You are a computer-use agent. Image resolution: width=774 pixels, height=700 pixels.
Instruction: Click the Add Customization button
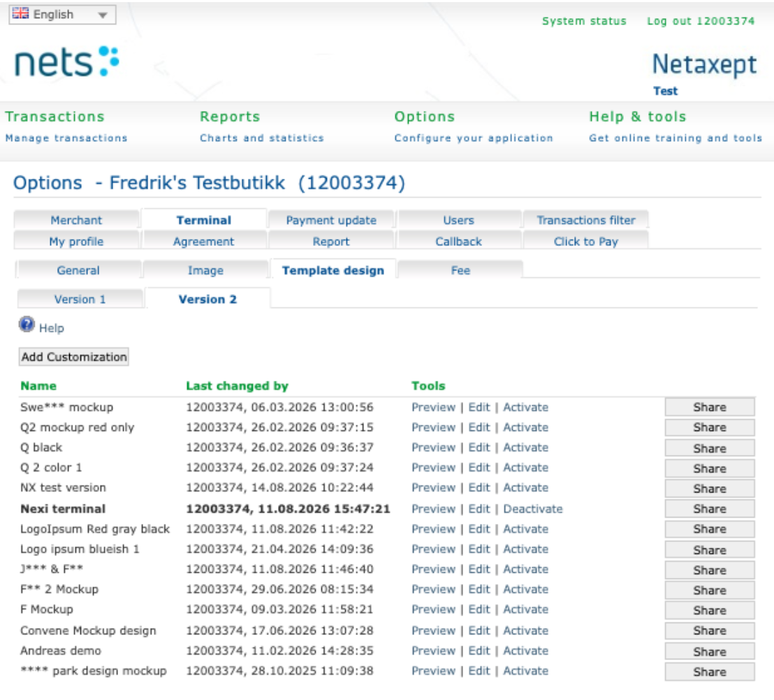point(74,357)
